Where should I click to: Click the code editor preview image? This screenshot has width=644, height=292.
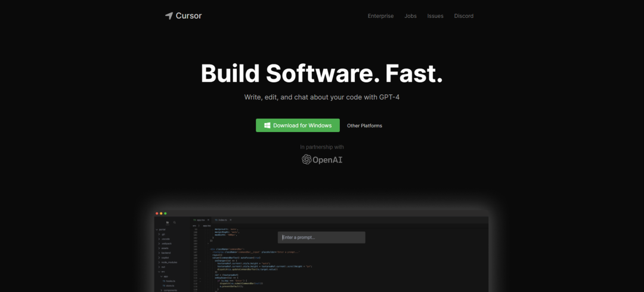point(321,251)
